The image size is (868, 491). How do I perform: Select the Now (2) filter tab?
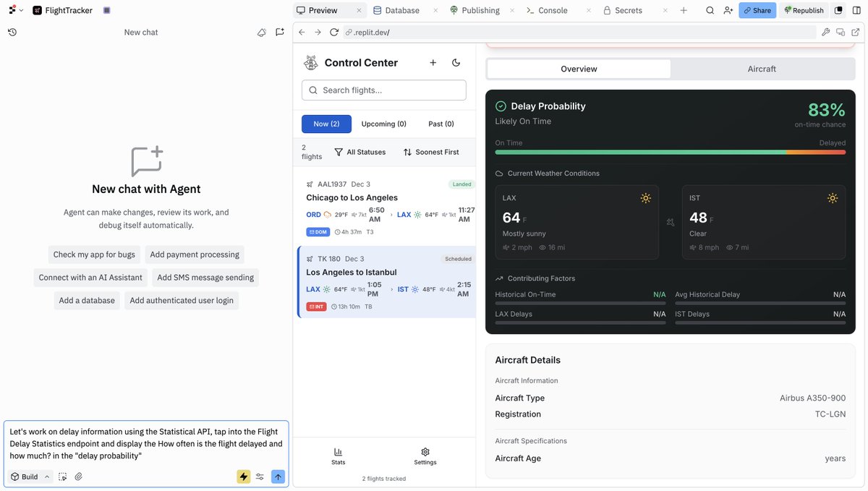(x=326, y=124)
